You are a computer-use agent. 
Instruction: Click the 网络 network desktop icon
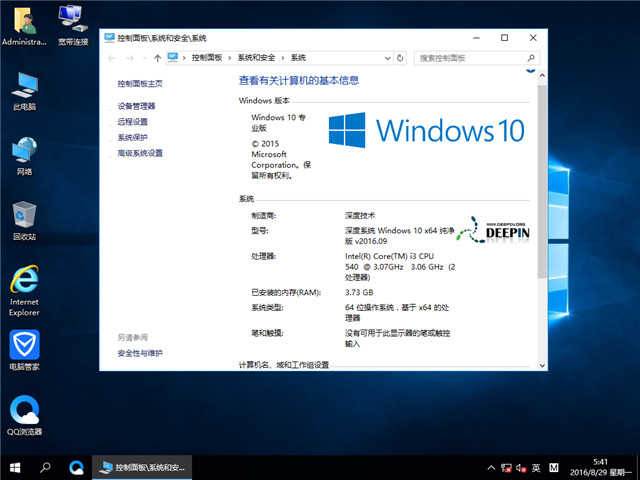(x=24, y=150)
